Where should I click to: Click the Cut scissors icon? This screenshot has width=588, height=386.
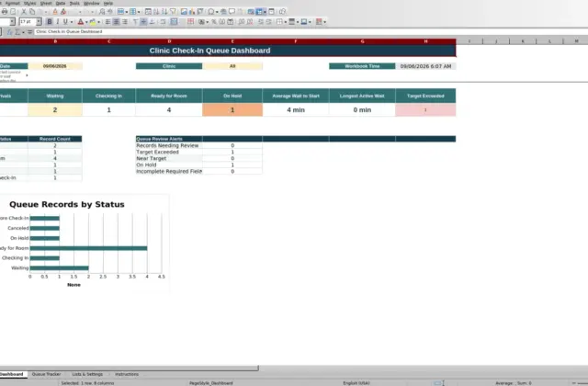pos(24,12)
